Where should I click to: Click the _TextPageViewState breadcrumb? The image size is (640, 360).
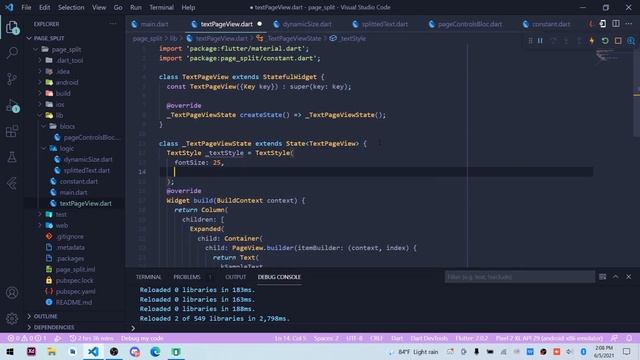tap(294, 38)
